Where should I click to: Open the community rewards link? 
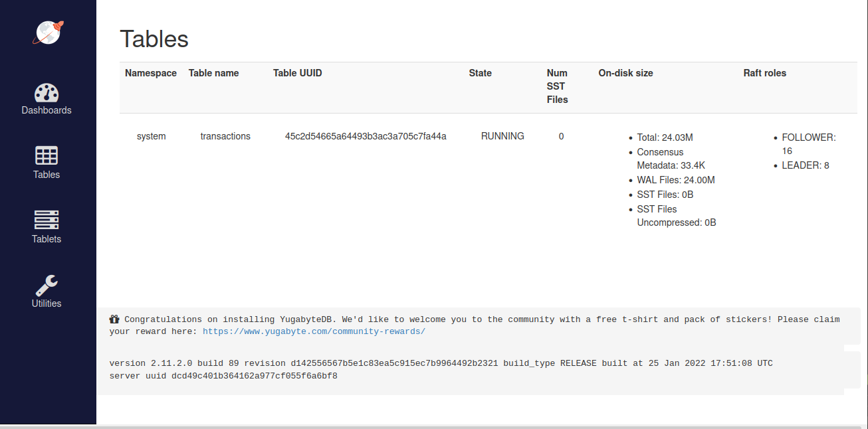[313, 331]
